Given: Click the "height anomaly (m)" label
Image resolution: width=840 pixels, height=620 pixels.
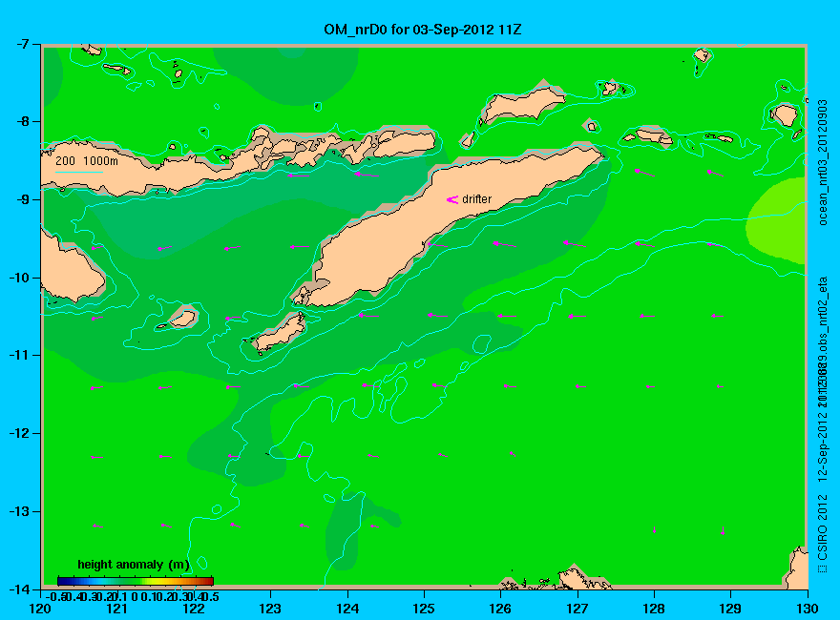Looking at the screenshot, I should pyautogui.click(x=134, y=565).
